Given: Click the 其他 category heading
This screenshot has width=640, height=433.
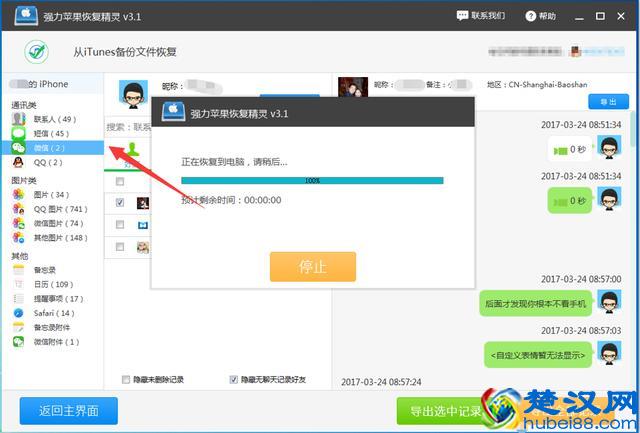Looking at the screenshot, I should (x=20, y=256).
